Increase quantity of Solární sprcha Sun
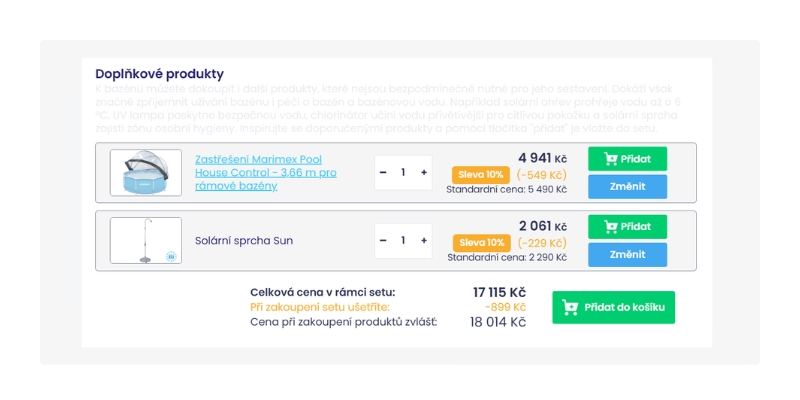Viewport: 800px width, 400px height. pos(424,240)
